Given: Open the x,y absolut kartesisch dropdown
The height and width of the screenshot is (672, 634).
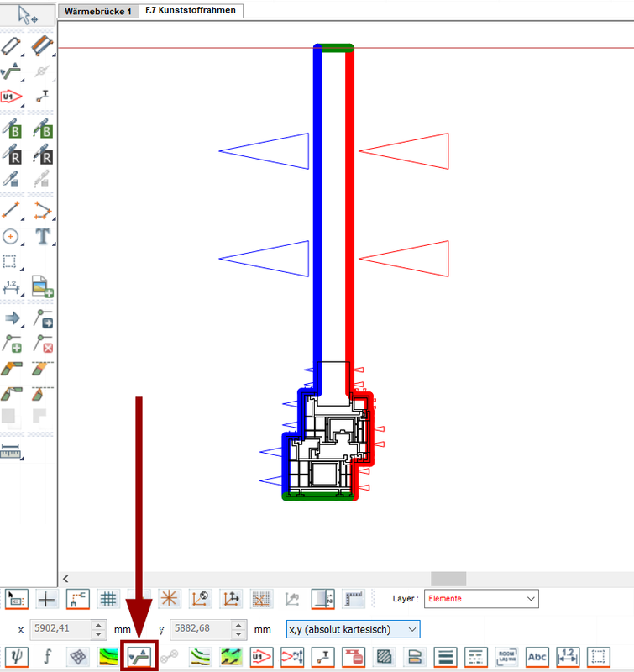Looking at the screenshot, I should coord(353,629).
